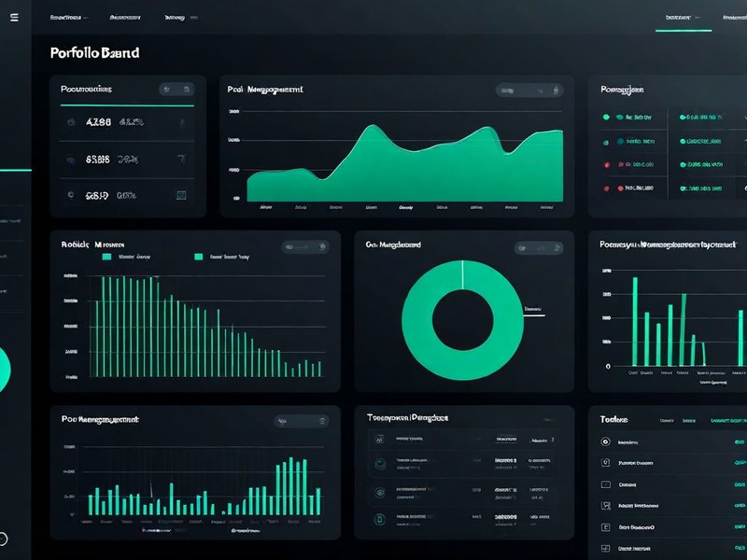Check the circular checkbox on the second transaction row

[380, 463]
